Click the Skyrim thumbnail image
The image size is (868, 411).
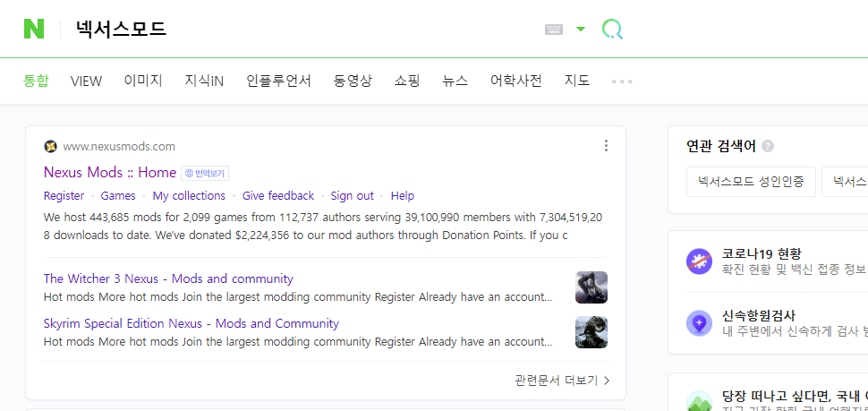pyautogui.click(x=591, y=332)
